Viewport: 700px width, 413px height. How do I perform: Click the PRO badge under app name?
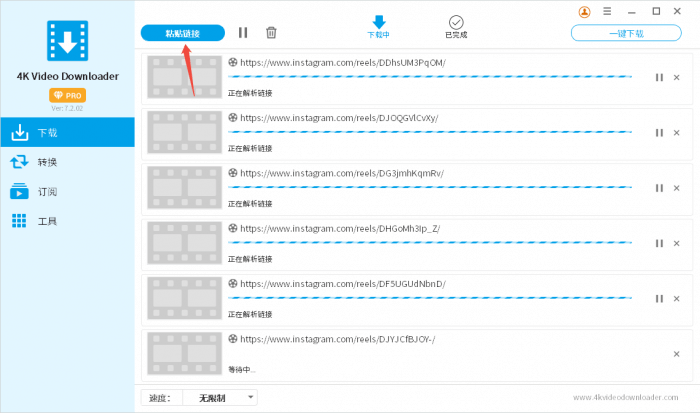(67, 95)
